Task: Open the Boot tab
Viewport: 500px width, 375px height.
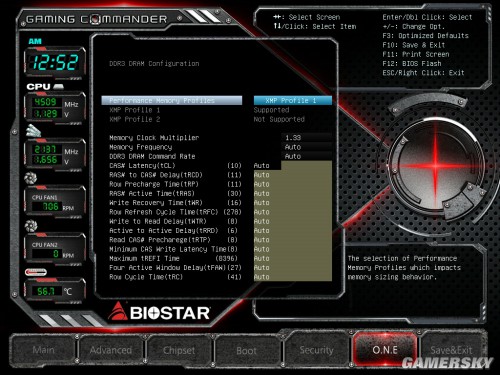Action: (x=247, y=350)
